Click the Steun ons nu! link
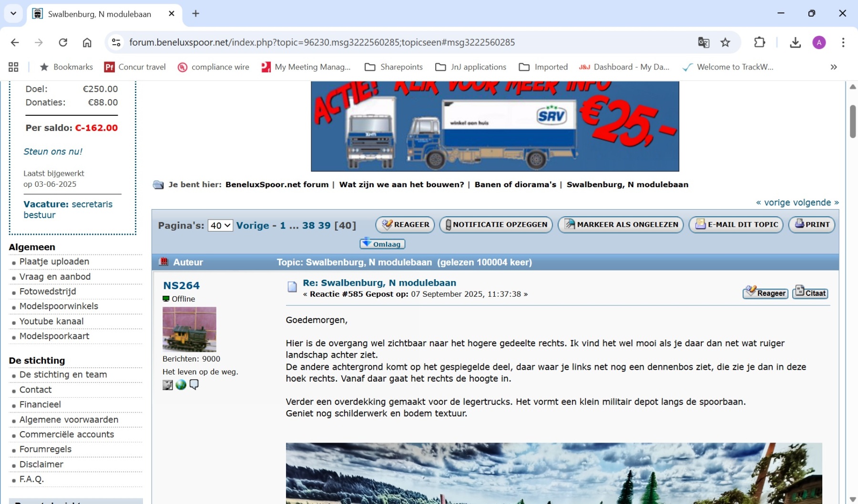 53,151
